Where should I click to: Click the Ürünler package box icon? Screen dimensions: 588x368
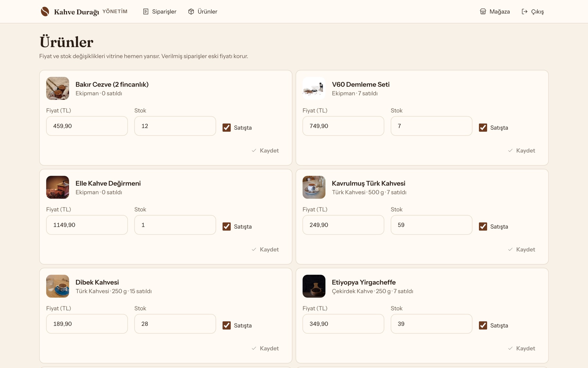(191, 11)
